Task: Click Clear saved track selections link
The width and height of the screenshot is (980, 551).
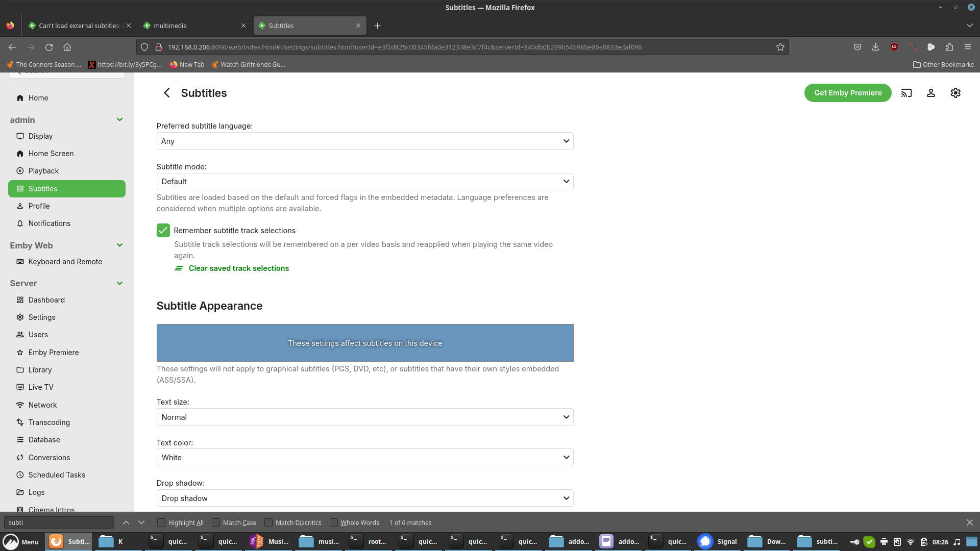Action: tap(238, 268)
